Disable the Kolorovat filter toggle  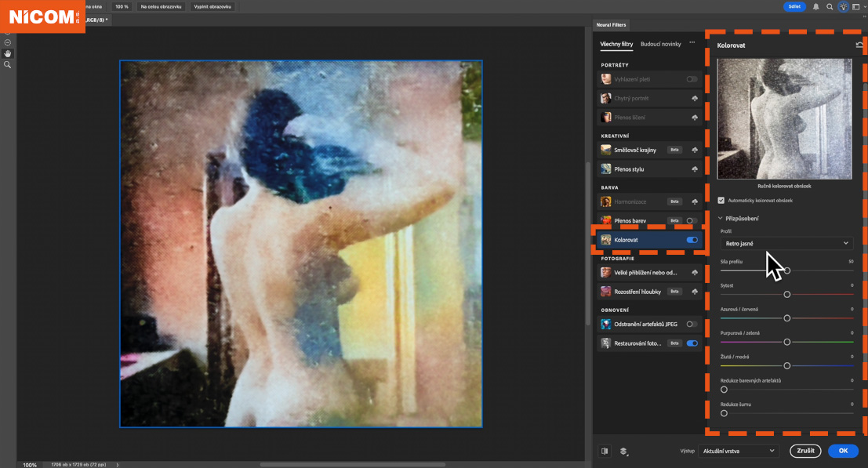click(693, 240)
